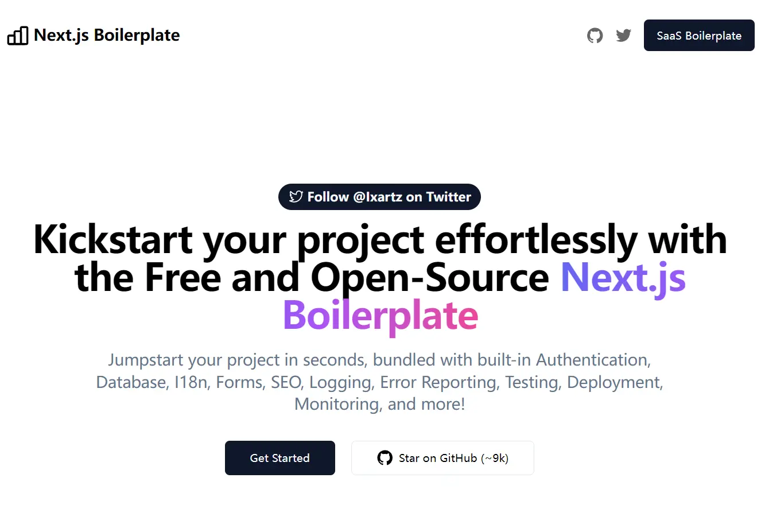This screenshot has width=761, height=532.
Task: Click the Next.js Boilerplate header title
Action: [x=107, y=35]
